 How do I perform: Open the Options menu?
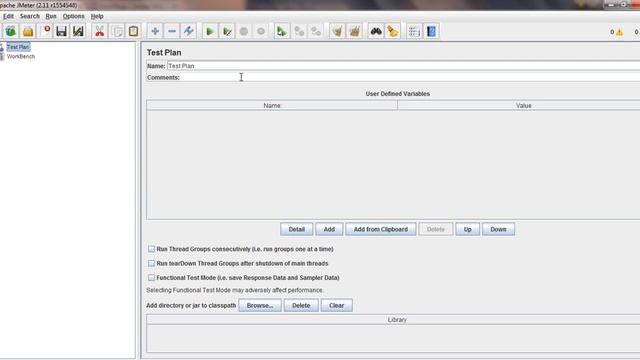73,16
